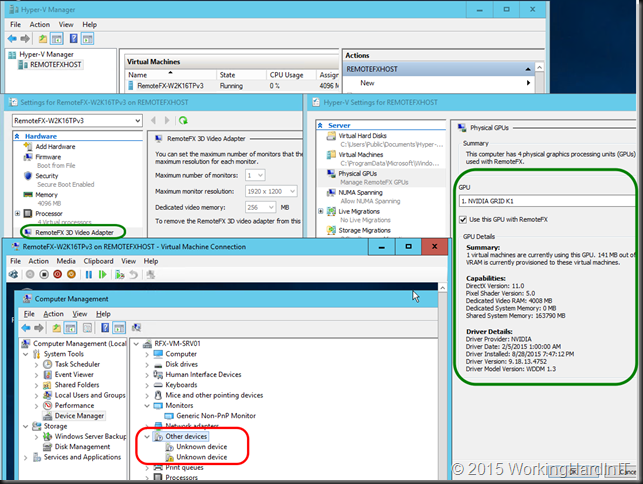Click the red Shut Down icon in VM Connection

click(58, 274)
